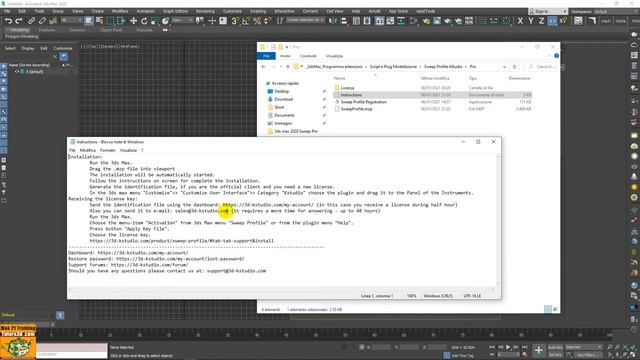This screenshot has width=640, height=360.
Task: Open the Create Selection Set dropdown
Action: tap(305, 20)
